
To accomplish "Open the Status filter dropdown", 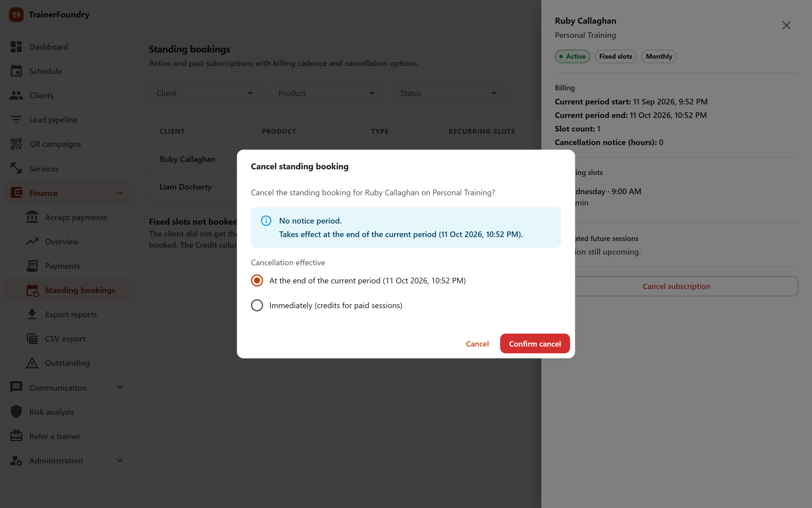I will coord(449,93).
